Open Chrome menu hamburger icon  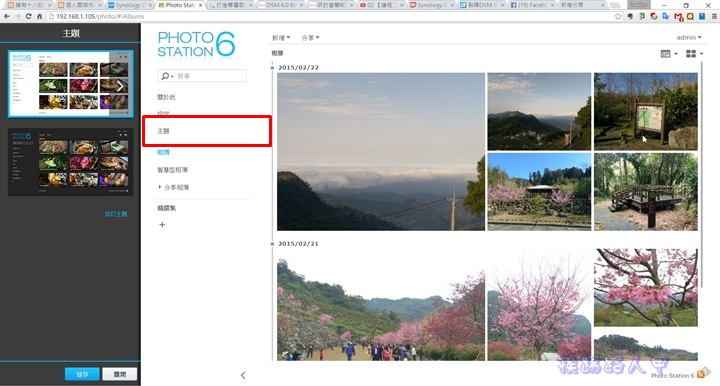pyautogui.click(x=714, y=16)
